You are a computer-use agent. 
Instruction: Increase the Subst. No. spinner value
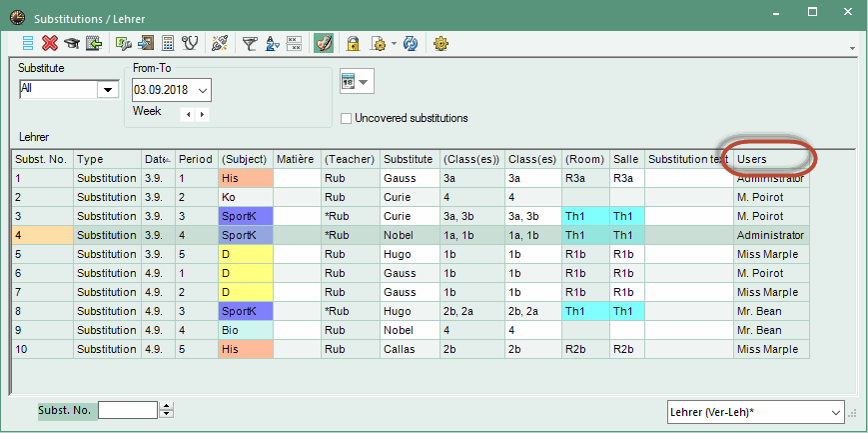167,405
